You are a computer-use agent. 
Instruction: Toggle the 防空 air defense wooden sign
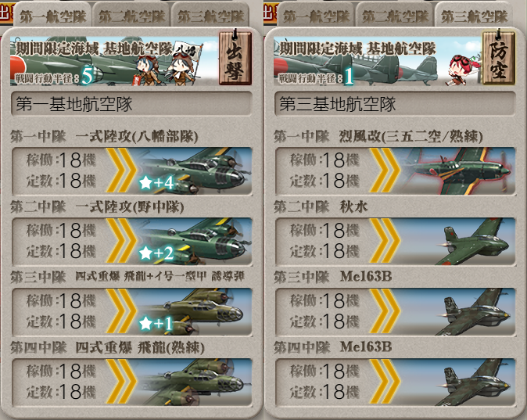(498, 57)
